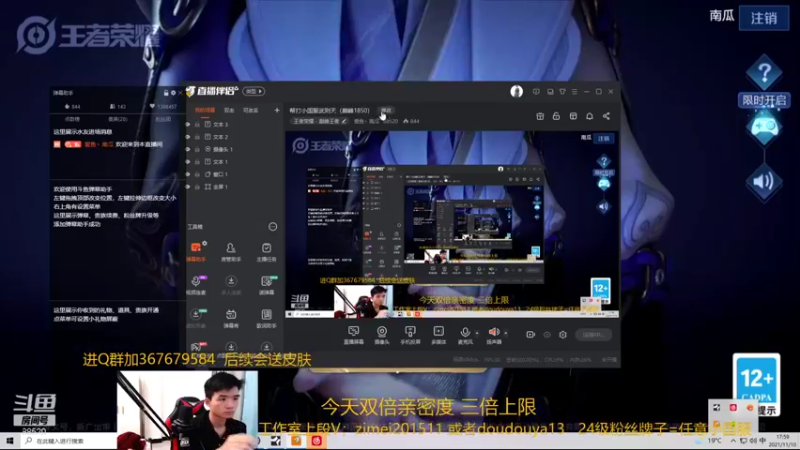Open the microphone tool in toolbox second row
Screen dimensions: 800x450
point(196,285)
